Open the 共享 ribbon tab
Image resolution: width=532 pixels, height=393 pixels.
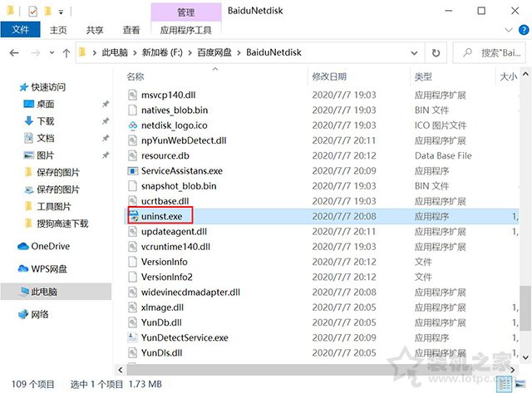tap(94, 30)
